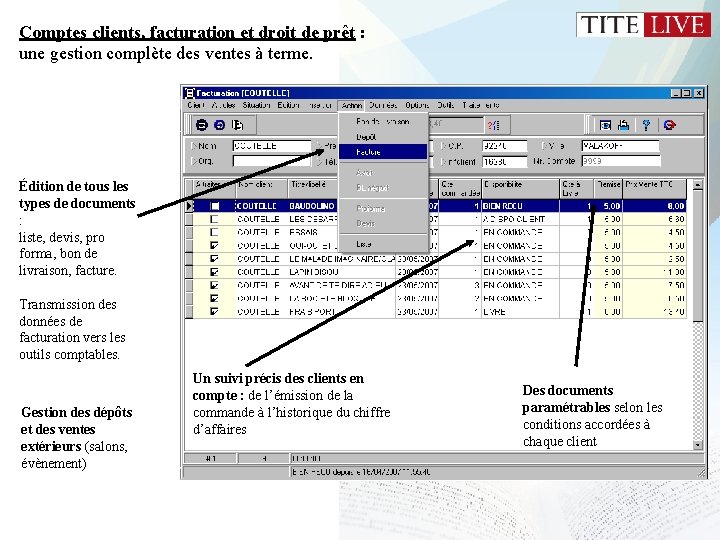Toggle the A traiter checkbox for BAUDOLINO
Image resolution: width=720 pixels, height=540 pixels.
click(214, 206)
